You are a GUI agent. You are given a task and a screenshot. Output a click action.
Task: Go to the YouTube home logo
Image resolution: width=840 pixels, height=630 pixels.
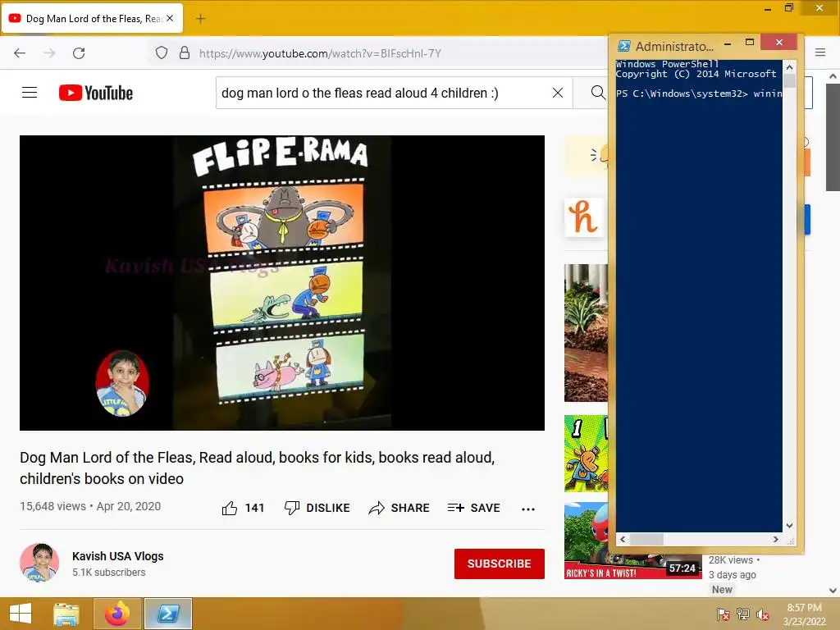pyautogui.click(x=96, y=93)
